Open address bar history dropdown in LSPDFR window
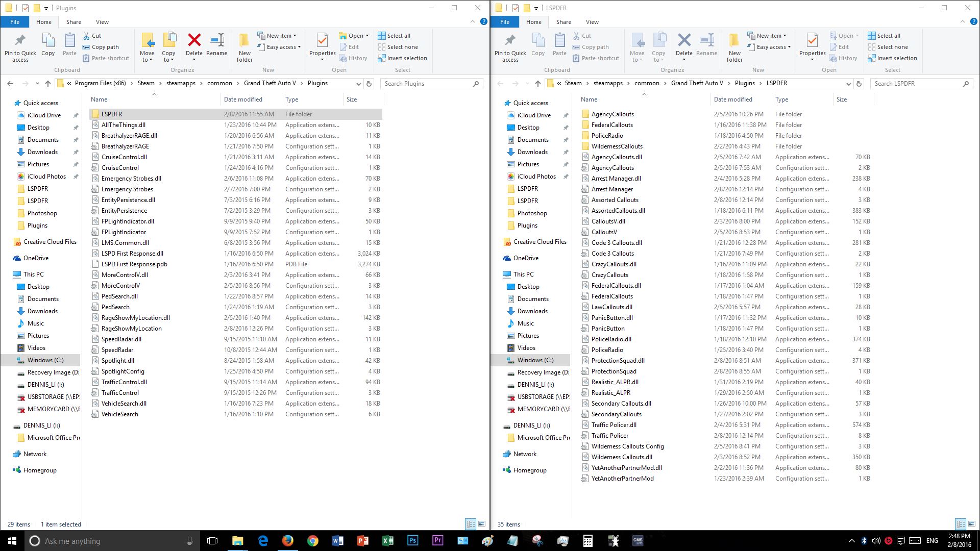Screen dimensions: 980x551 [x=848, y=84]
